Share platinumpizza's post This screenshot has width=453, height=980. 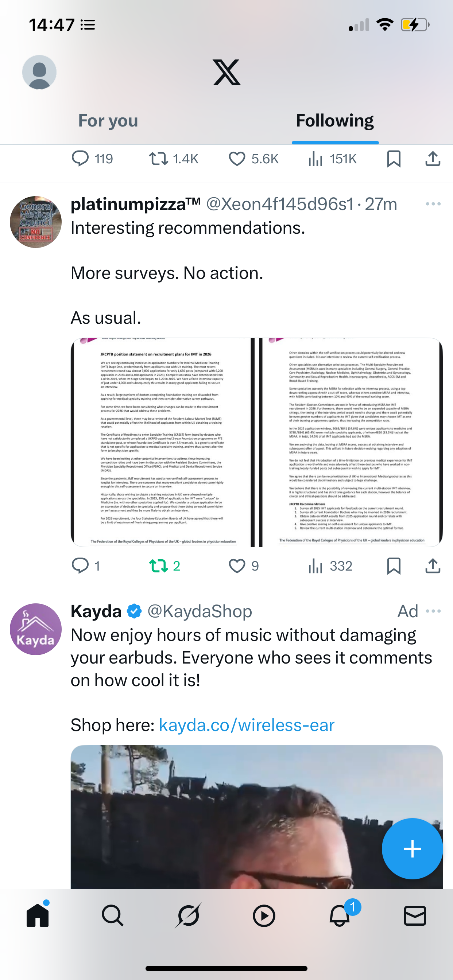click(433, 566)
